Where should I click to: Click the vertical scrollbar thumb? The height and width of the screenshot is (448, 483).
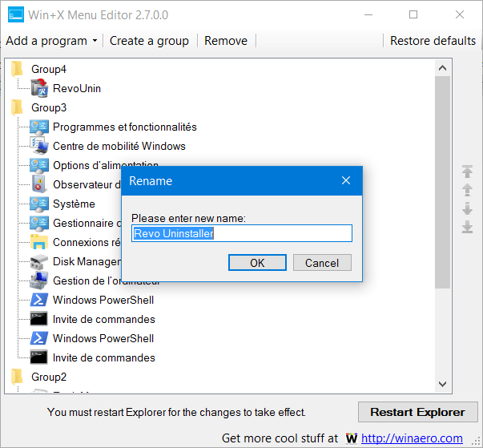[x=443, y=183]
